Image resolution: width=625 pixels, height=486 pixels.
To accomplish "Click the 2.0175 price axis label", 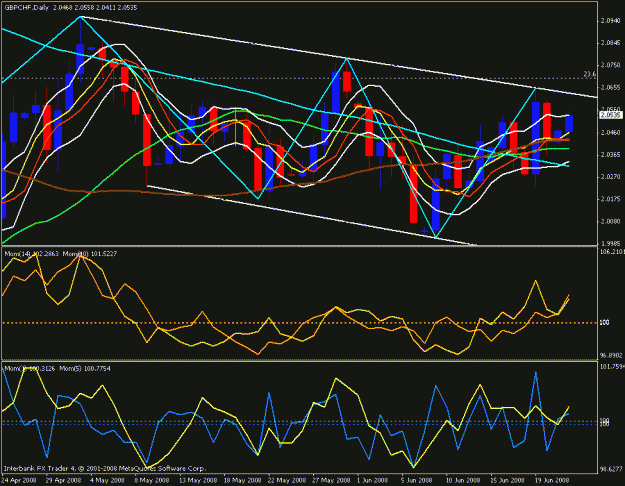I will point(610,199).
